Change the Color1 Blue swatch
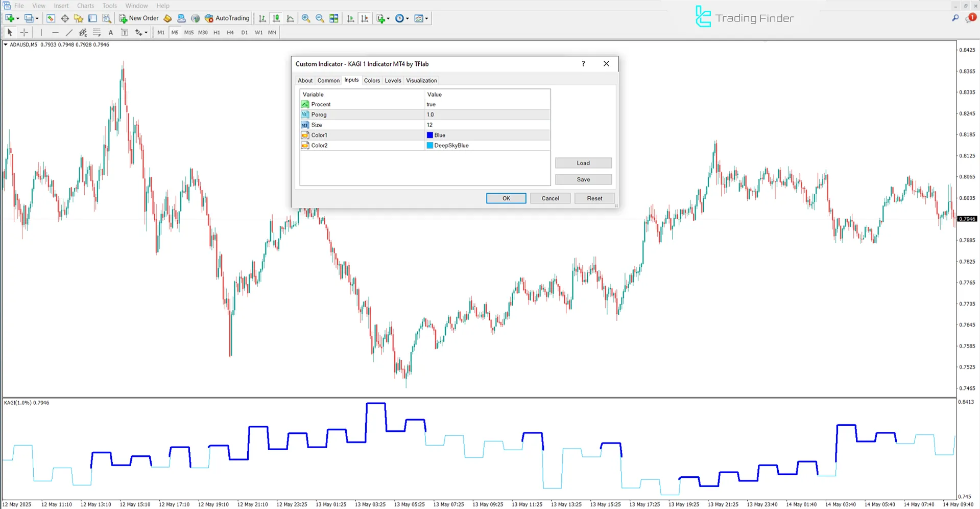 (x=429, y=135)
